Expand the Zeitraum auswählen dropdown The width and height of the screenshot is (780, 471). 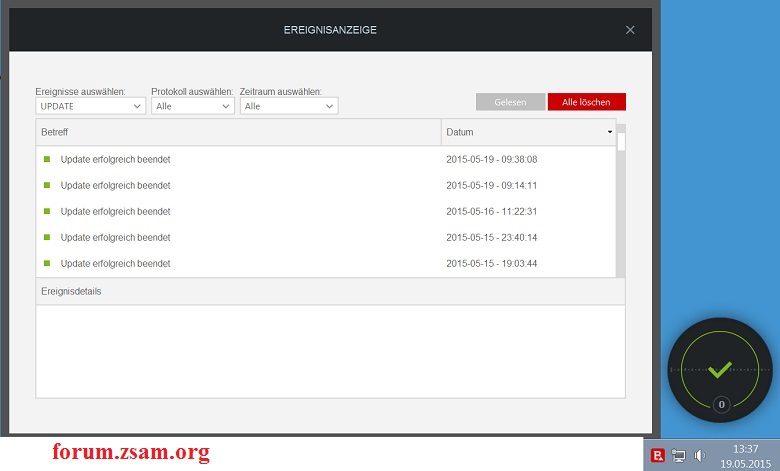[x=288, y=106]
